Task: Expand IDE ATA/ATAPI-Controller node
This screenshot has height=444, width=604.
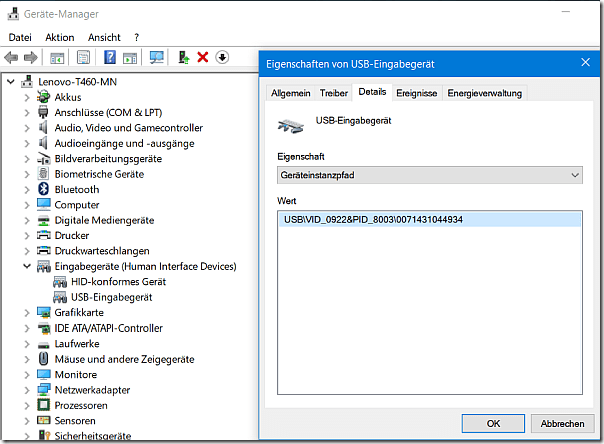Action: tap(27, 328)
